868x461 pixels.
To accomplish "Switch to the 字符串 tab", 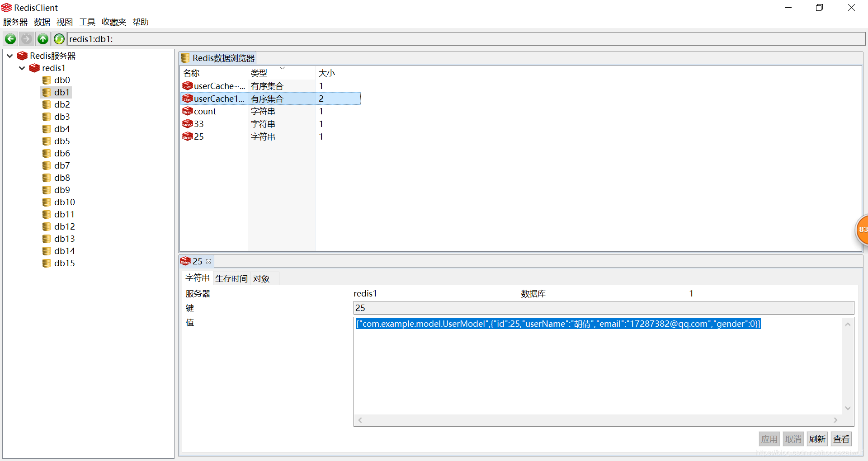I will coord(198,278).
